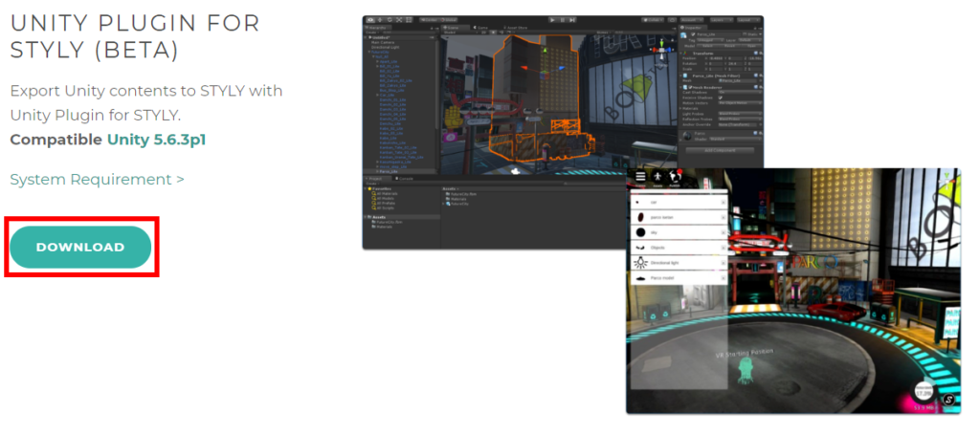
Task: Collapse the Favorites group in Project panel
Action: [x=365, y=189]
